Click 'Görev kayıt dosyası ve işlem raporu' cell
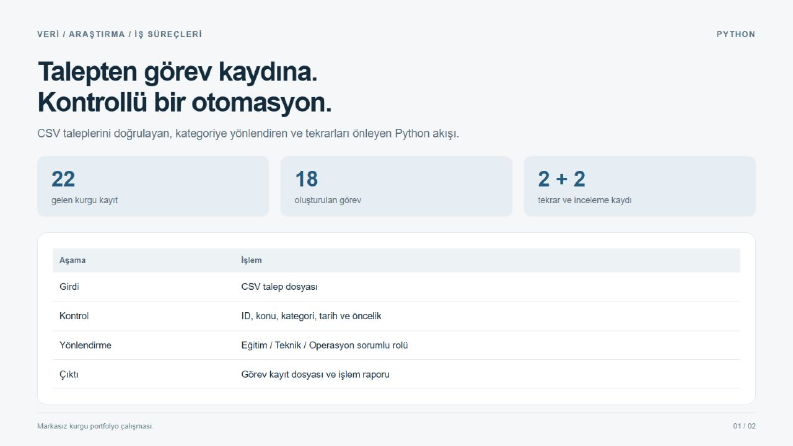 [x=315, y=375]
